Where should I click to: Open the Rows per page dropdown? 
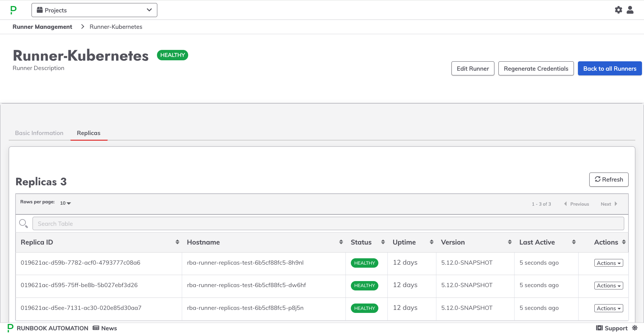pos(65,203)
